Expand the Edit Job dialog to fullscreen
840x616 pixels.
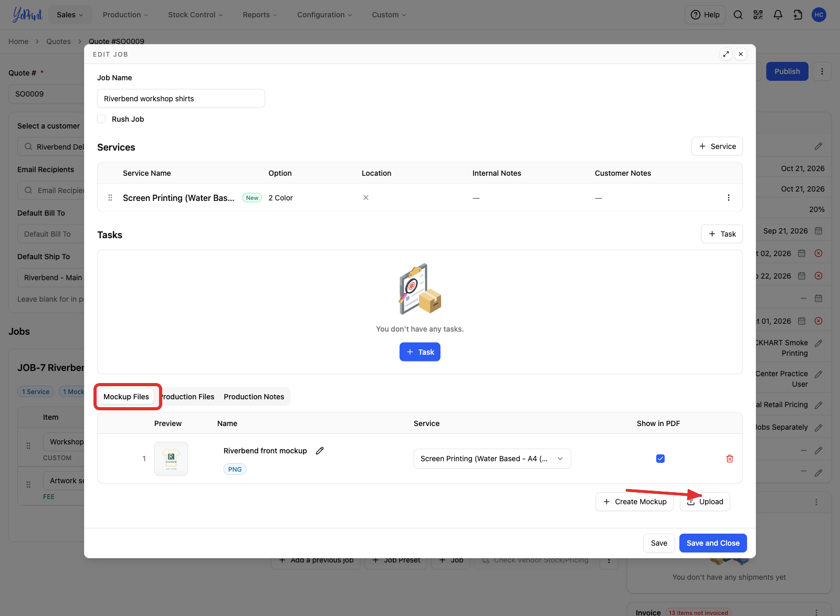pyautogui.click(x=726, y=54)
